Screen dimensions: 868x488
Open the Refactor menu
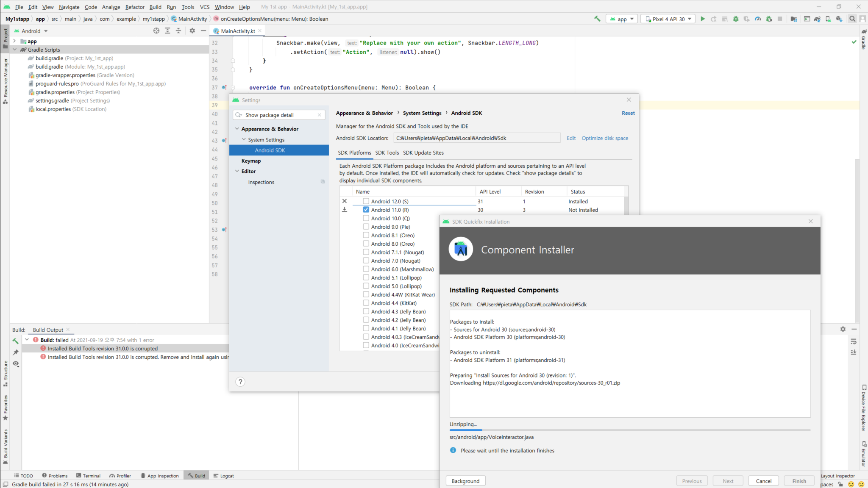tap(135, 7)
